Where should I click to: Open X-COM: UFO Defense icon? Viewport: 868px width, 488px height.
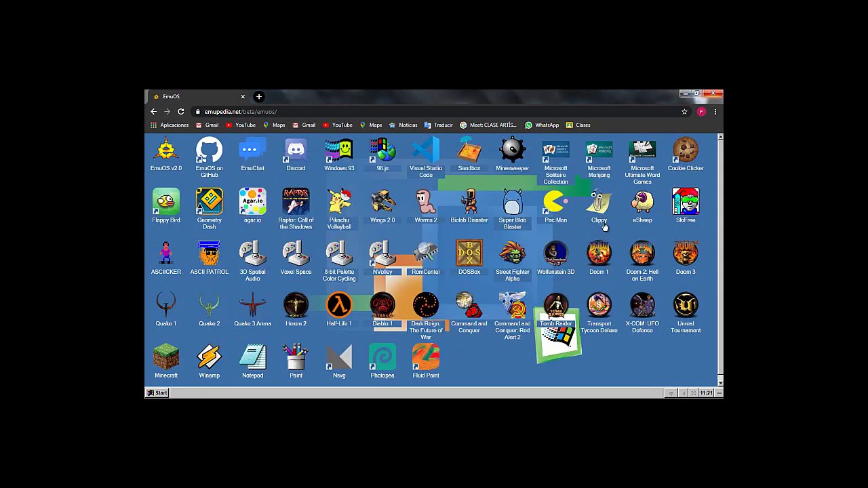642,313
